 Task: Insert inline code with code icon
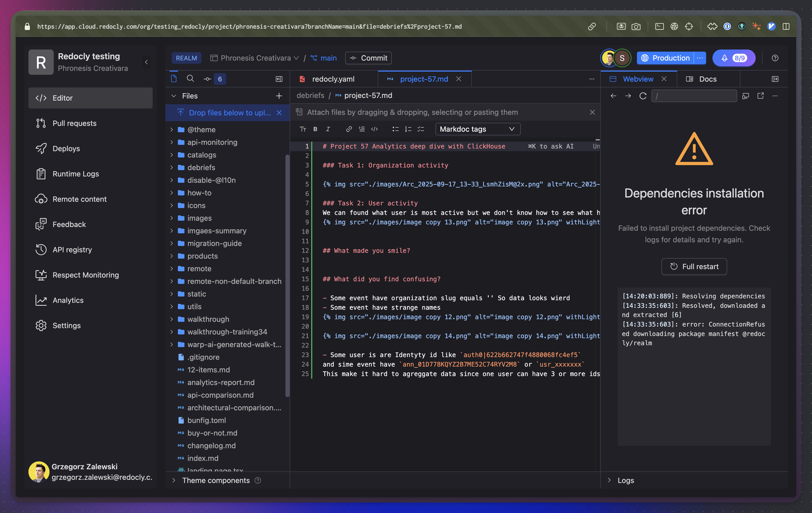(374, 129)
